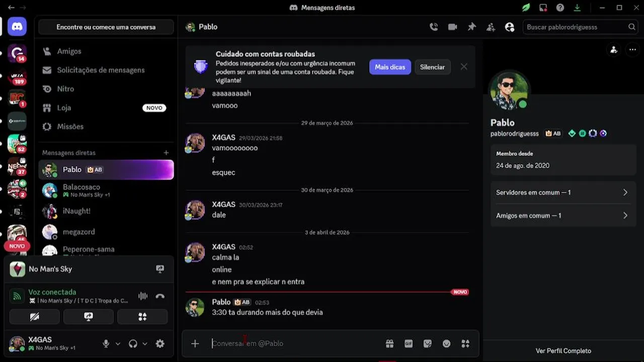Open the apps launcher in message bar
This screenshot has width=644, height=362.
pyautogui.click(x=465, y=343)
